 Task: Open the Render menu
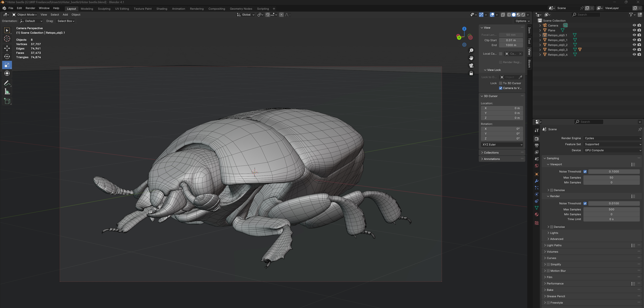(x=30, y=8)
